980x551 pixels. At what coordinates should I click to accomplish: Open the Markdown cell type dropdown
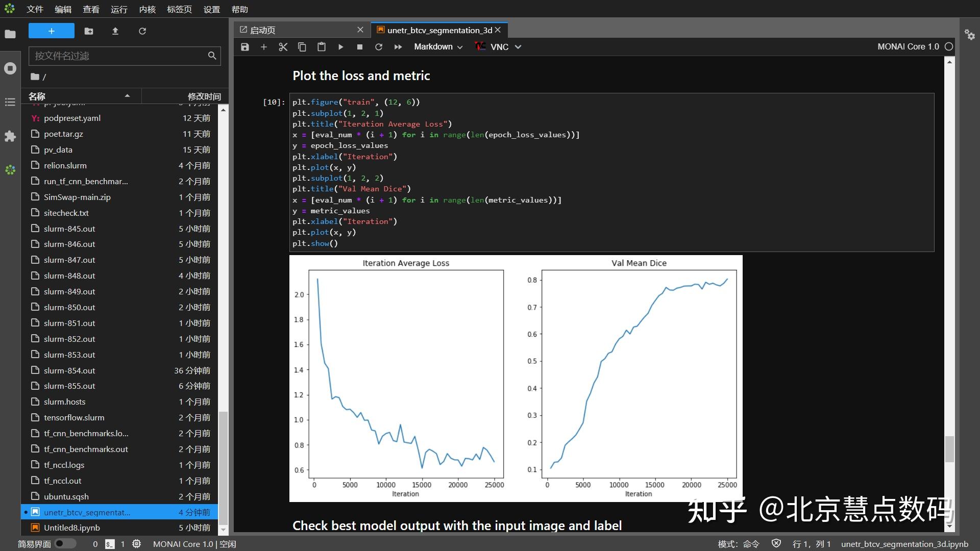tap(438, 47)
